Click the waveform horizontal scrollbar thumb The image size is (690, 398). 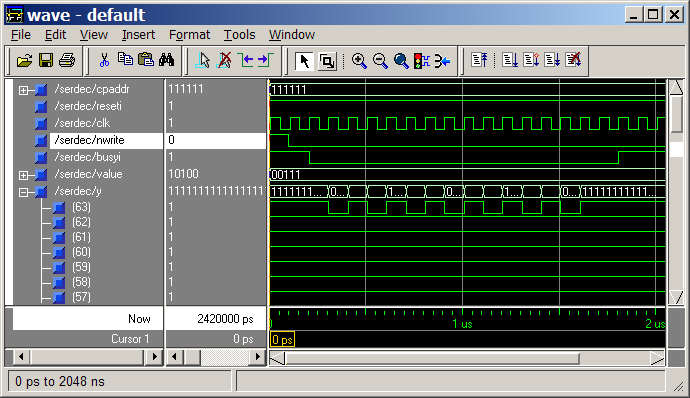(x=432, y=359)
